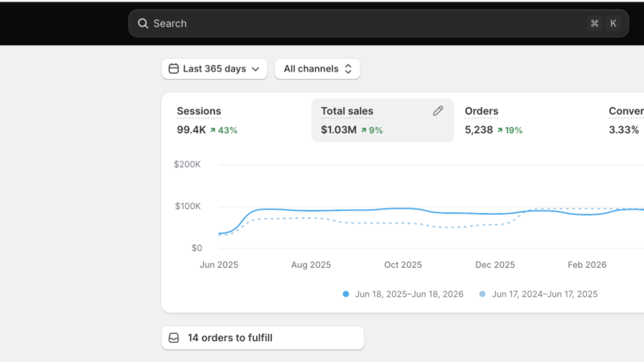This screenshot has height=362, width=644.
Task: Click the up-down chevrons beside All channels
Action: click(348, 68)
